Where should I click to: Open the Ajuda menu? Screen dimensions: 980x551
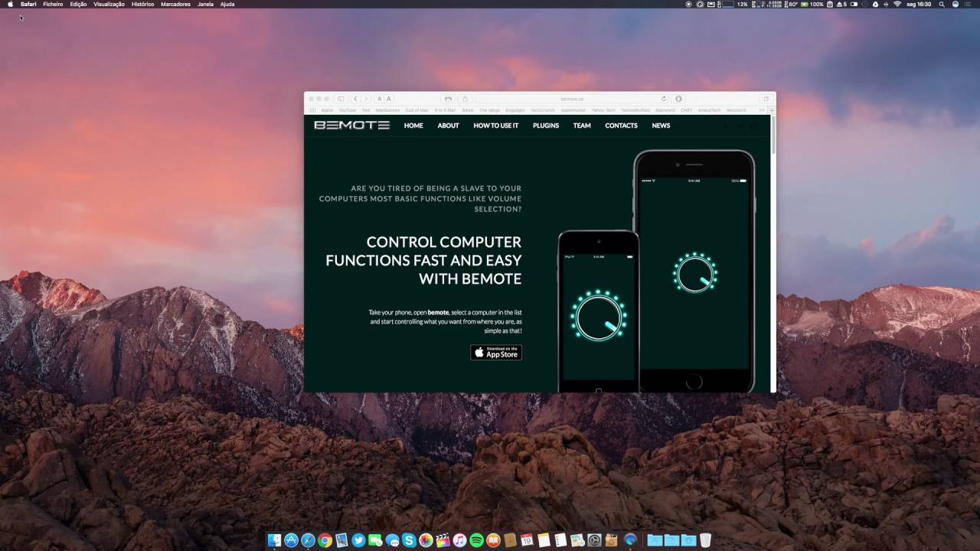227,4
